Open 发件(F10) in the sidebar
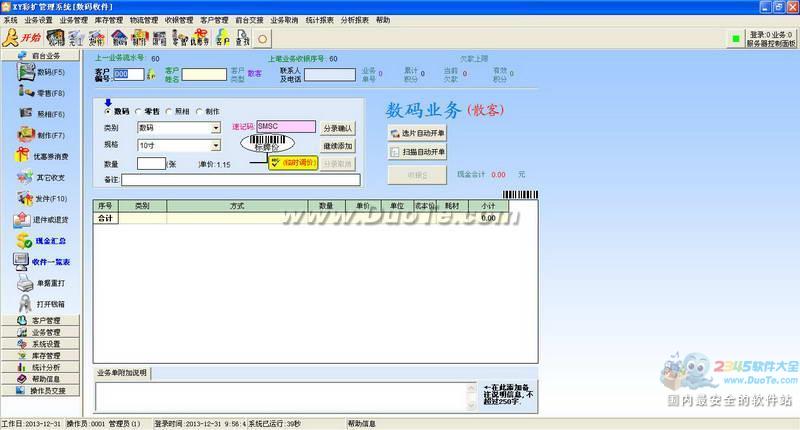Image resolution: width=800 pixels, height=430 pixels. click(41, 198)
